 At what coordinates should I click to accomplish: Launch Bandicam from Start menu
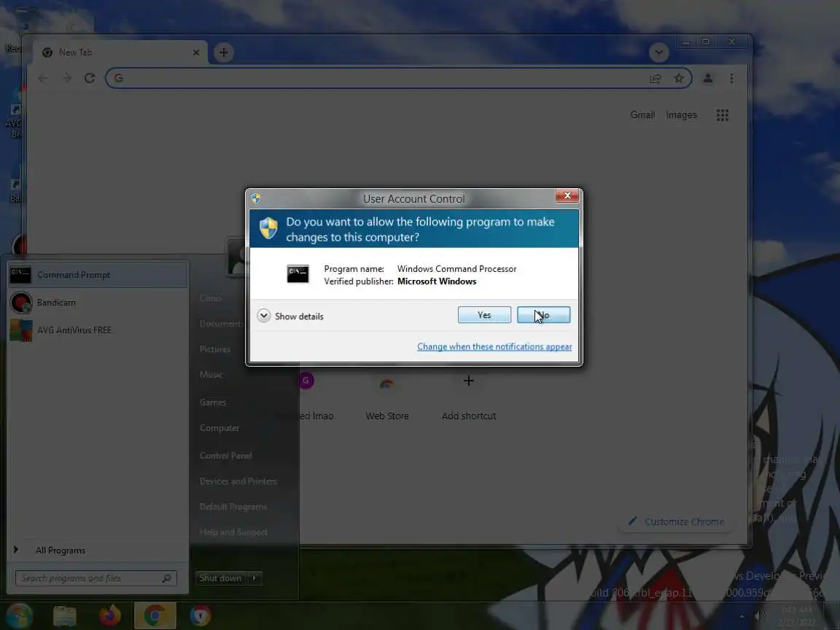[x=98, y=303]
